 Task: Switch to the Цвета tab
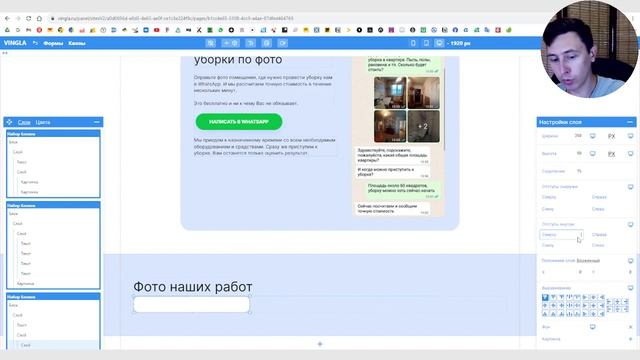click(43, 122)
